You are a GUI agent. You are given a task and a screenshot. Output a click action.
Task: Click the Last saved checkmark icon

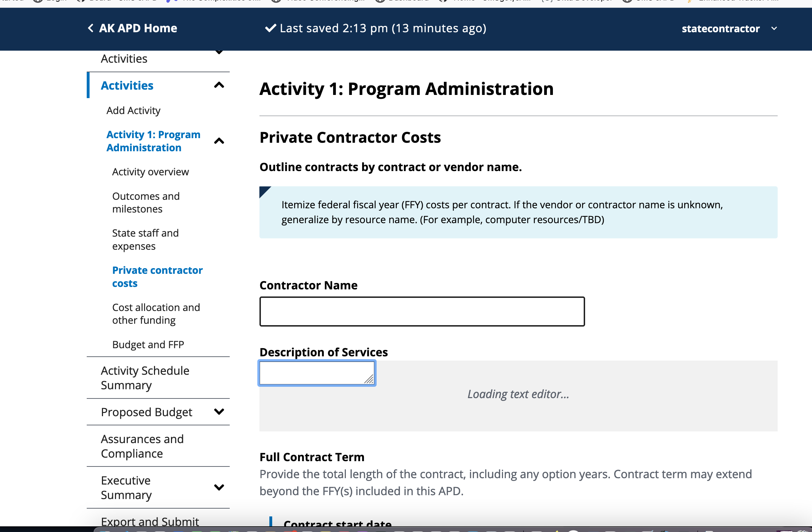pos(270,28)
